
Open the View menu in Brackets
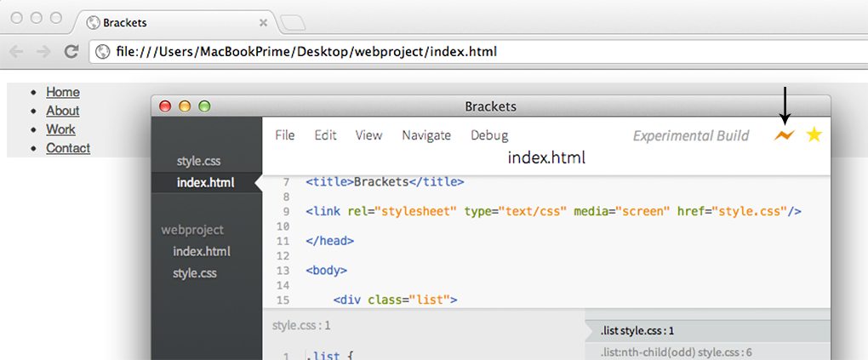[368, 135]
